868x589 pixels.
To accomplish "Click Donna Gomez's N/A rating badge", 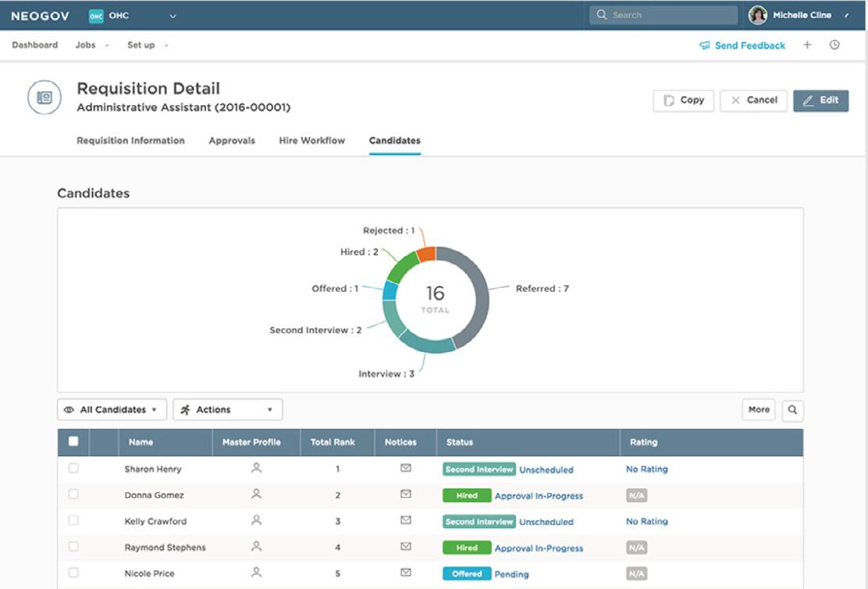I will pyautogui.click(x=637, y=495).
